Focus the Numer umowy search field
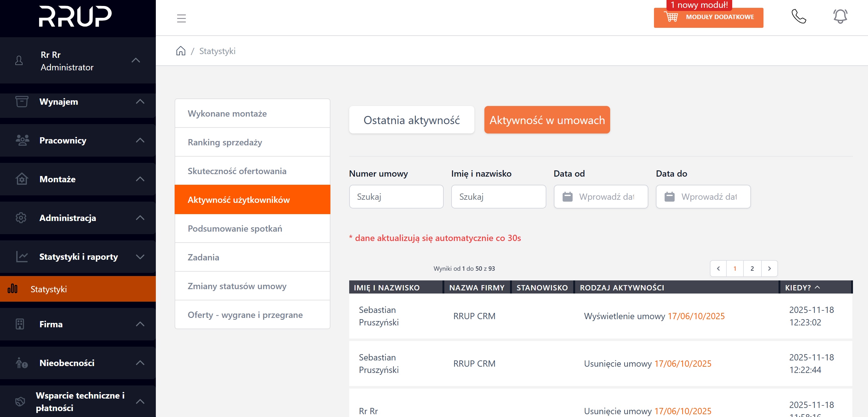 (396, 197)
